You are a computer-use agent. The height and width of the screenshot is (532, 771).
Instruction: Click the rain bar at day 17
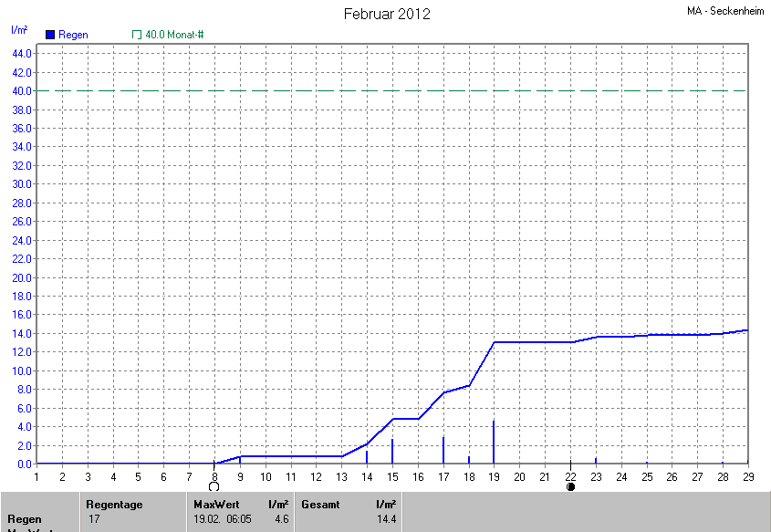coord(443,450)
